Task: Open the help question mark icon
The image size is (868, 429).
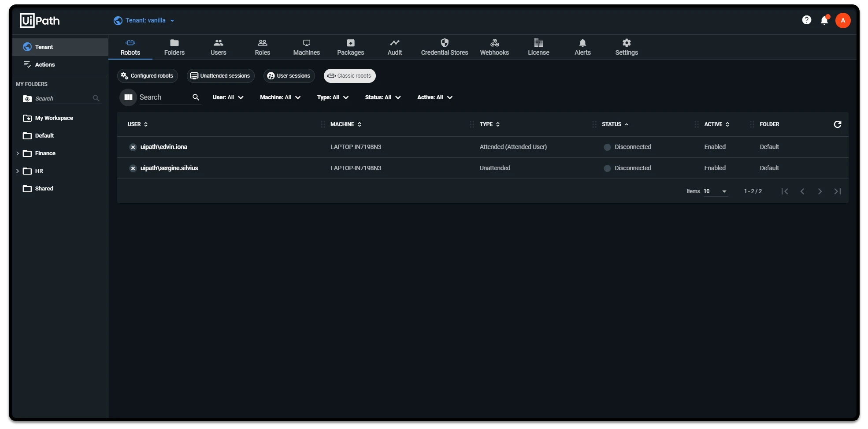Action: tap(806, 20)
